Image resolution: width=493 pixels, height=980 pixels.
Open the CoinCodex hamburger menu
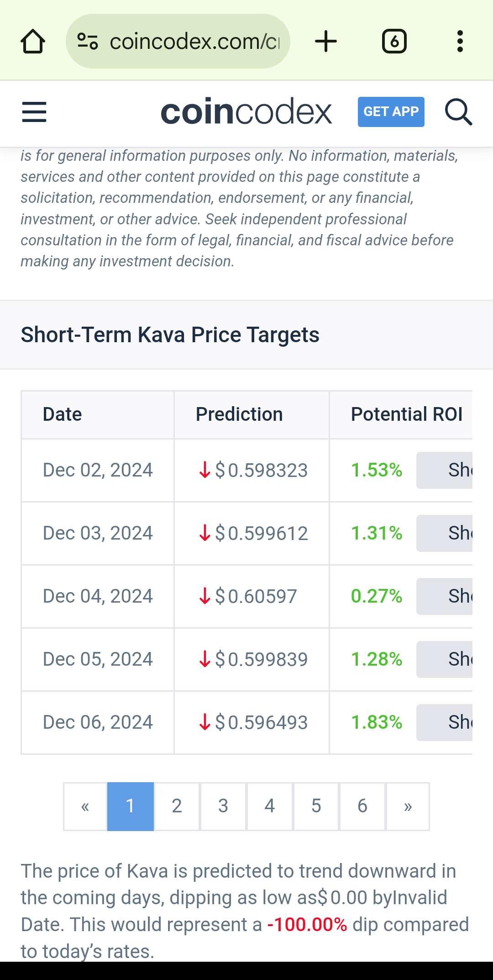click(34, 112)
